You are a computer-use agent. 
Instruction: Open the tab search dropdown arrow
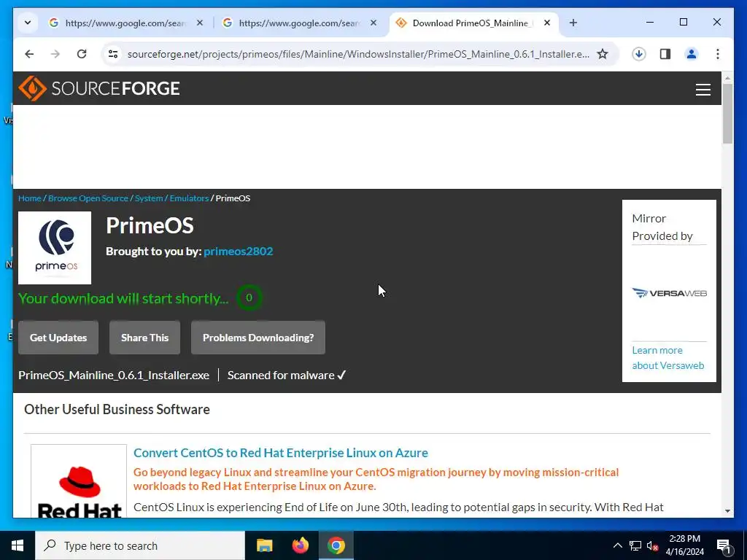click(28, 23)
